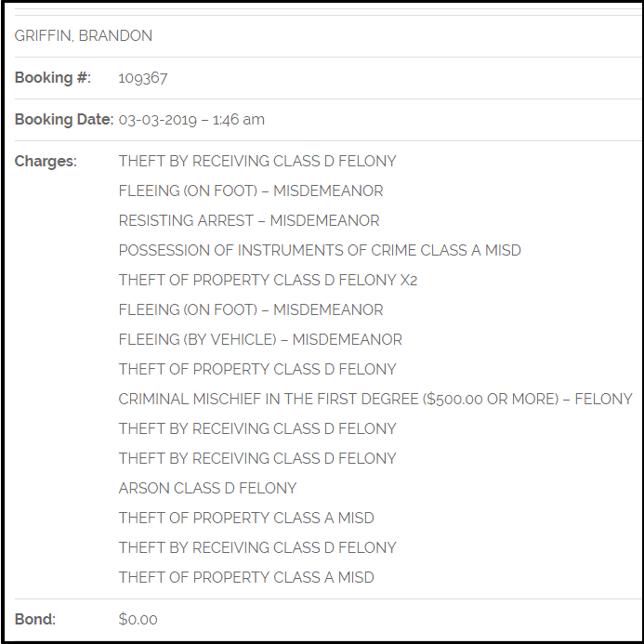This screenshot has width=644, height=644.
Task: Click the Theft by Receiving charge beside the Charges label
Action: click(257, 162)
